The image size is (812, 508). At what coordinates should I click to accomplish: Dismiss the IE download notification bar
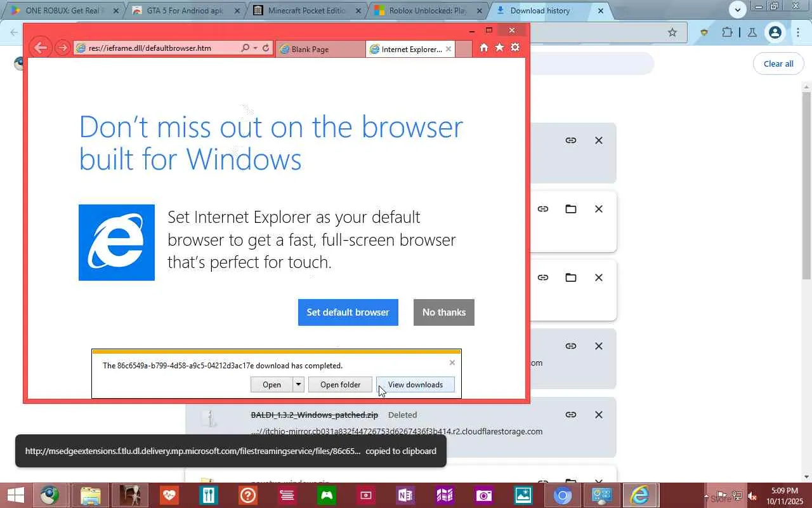click(452, 363)
